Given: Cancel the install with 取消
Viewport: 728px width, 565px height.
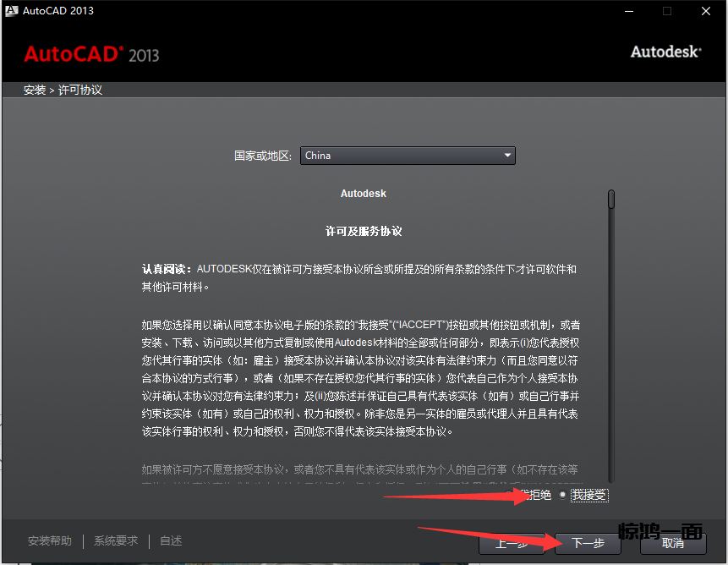Looking at the screenshot, I should (x=673, y=543).
